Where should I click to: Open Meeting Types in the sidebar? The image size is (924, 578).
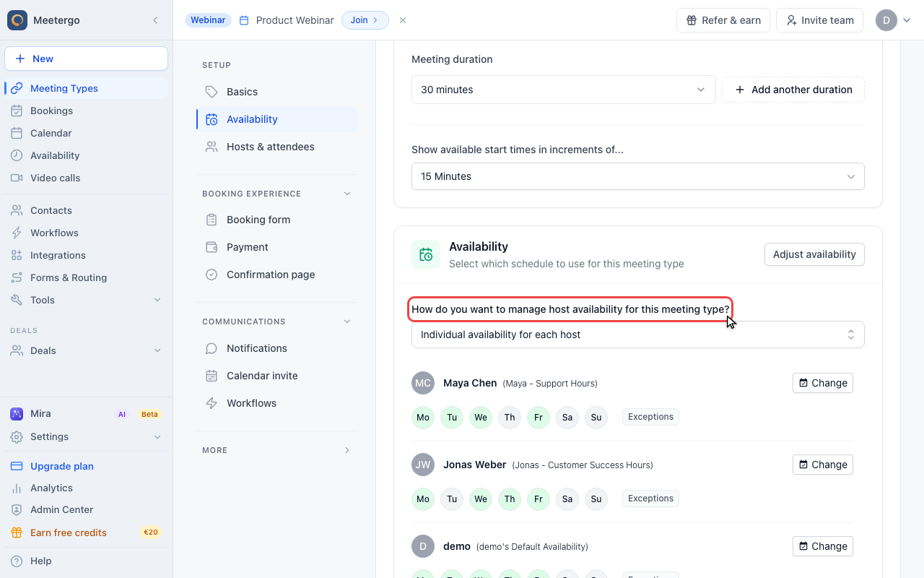pos(87,88)
